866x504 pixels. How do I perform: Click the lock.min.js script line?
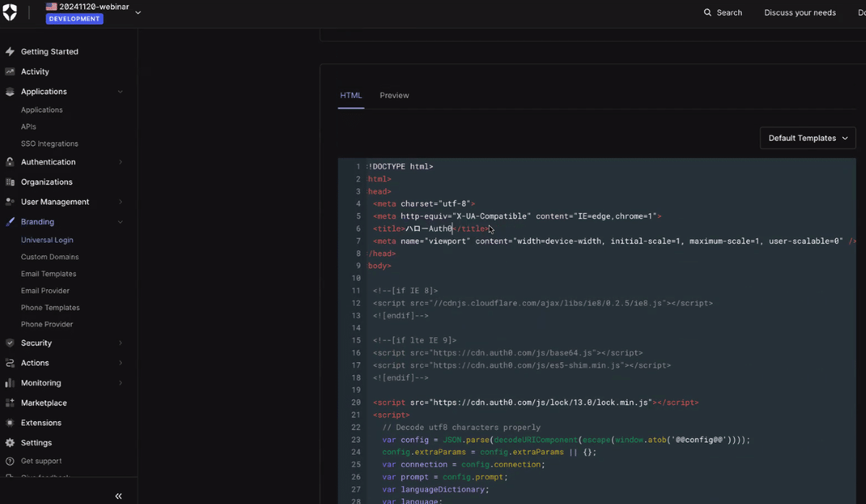click(x=535, y=402)
